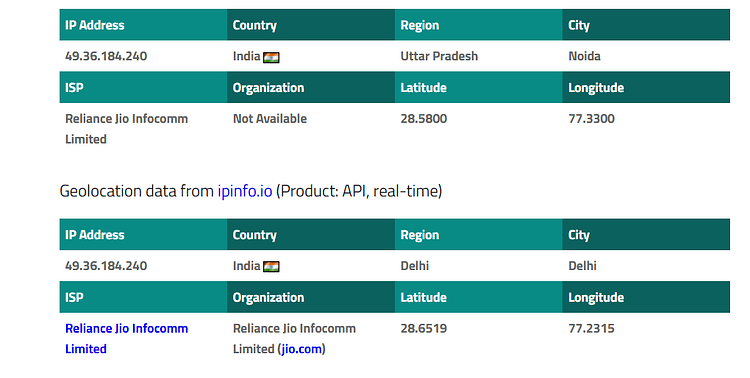Viewport: 750px width, 378px height.
Task: Select the second table IP address 49.36.184.240
Action: pos(106,266)
